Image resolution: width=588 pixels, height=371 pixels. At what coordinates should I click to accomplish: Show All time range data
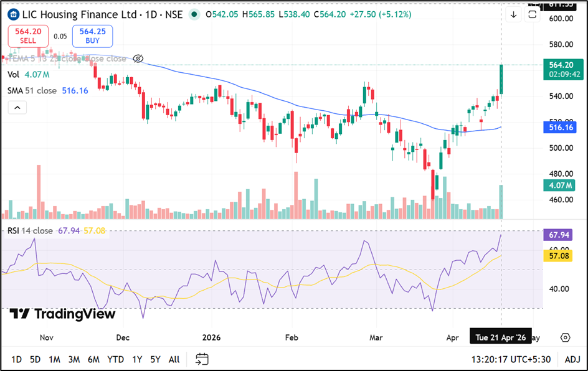[174, 359]
